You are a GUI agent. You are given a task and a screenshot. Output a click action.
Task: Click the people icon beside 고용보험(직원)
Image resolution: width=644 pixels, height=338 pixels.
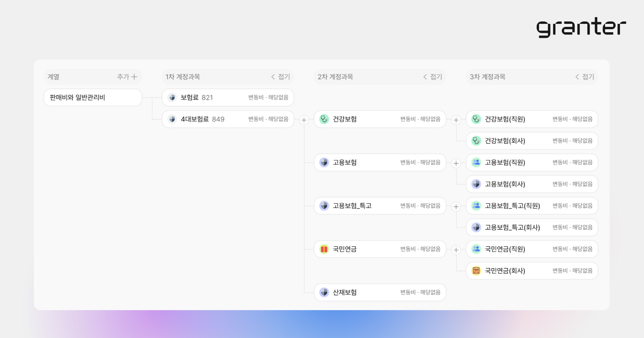(476, 163)
